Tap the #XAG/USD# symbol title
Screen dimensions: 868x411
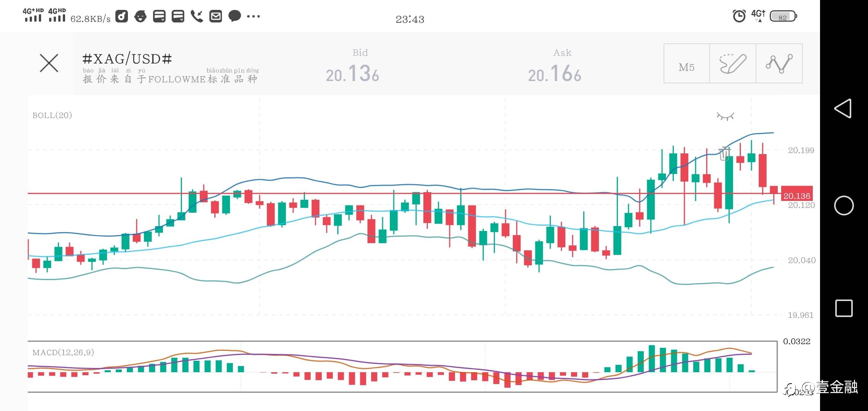pos(127,59)
